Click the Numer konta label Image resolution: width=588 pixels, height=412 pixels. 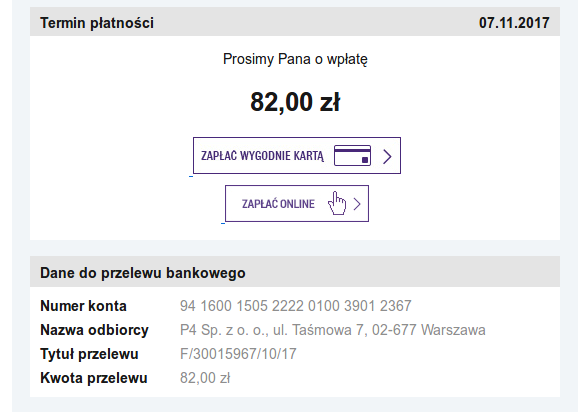tap(83, 306)
